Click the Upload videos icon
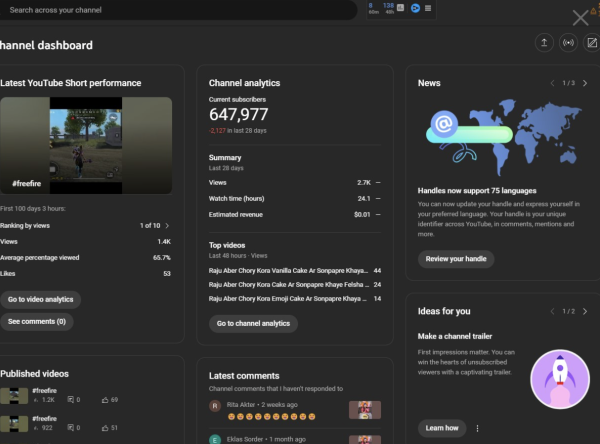 point(543,43)
